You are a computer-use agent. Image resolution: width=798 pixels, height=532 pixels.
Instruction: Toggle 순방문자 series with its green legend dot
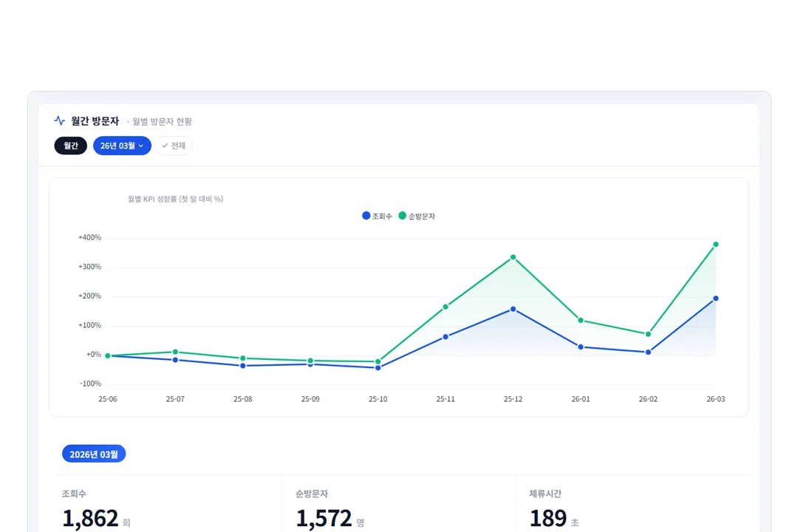(402, 216)
